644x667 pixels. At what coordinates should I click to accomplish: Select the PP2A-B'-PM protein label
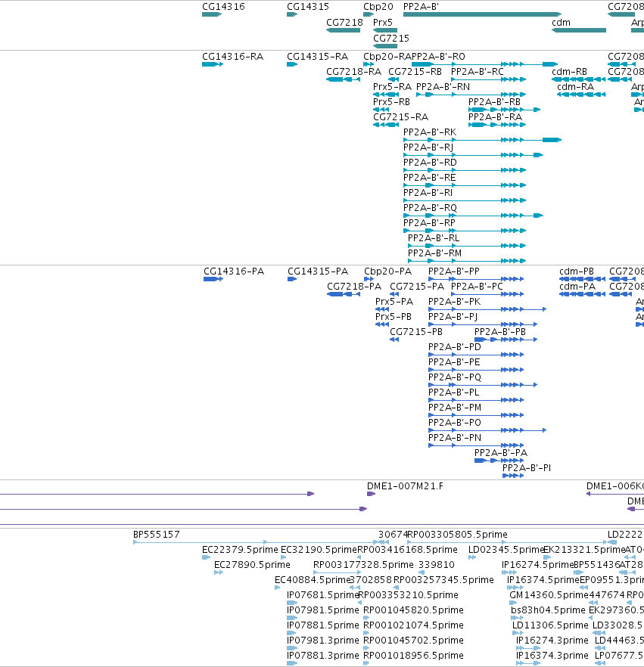point(455,408)
